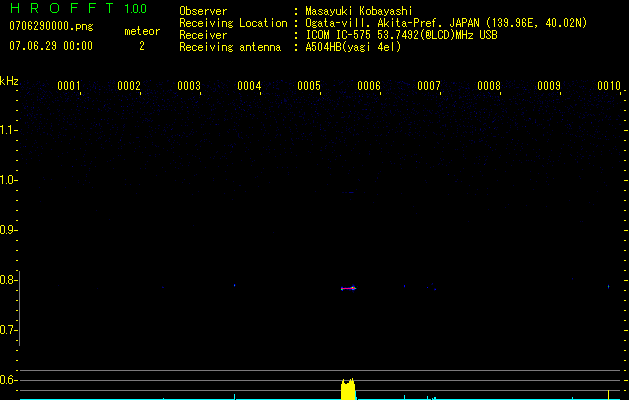Click time marker 0001

69,86
